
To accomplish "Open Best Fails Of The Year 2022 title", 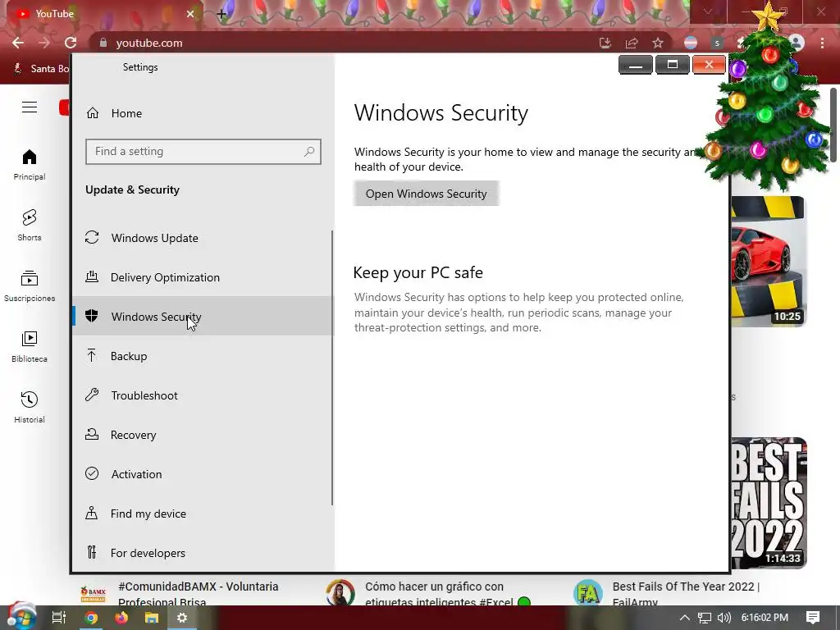I will [686, 594].
